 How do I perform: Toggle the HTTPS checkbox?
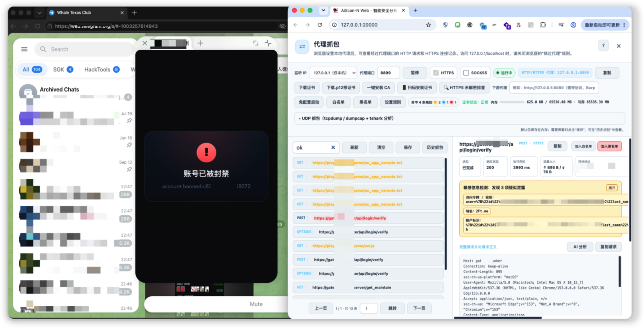point(436,73)
